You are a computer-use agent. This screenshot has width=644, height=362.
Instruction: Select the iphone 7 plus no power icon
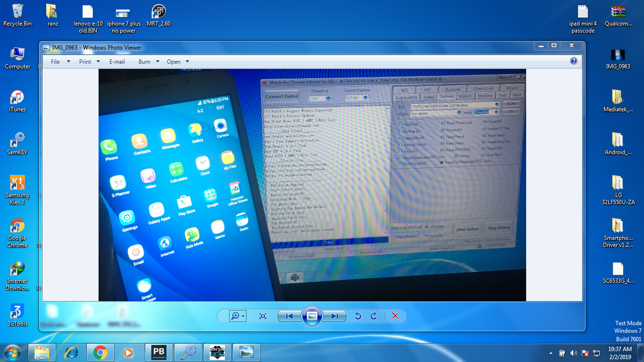coord(124,19)
